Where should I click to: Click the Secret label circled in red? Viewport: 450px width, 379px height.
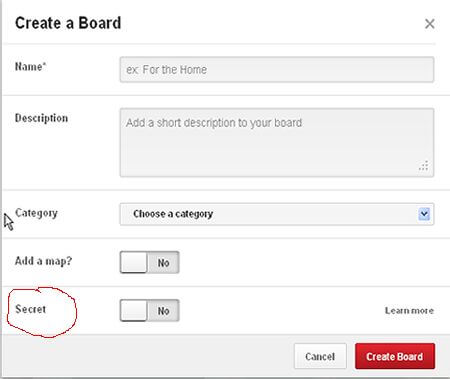click(31, 309)
